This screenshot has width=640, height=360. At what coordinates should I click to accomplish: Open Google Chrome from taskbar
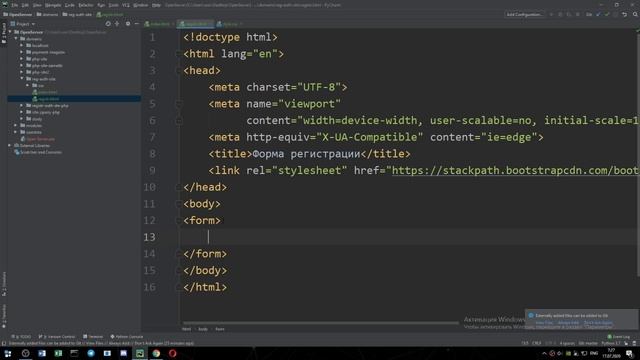[x=156, y=353]
